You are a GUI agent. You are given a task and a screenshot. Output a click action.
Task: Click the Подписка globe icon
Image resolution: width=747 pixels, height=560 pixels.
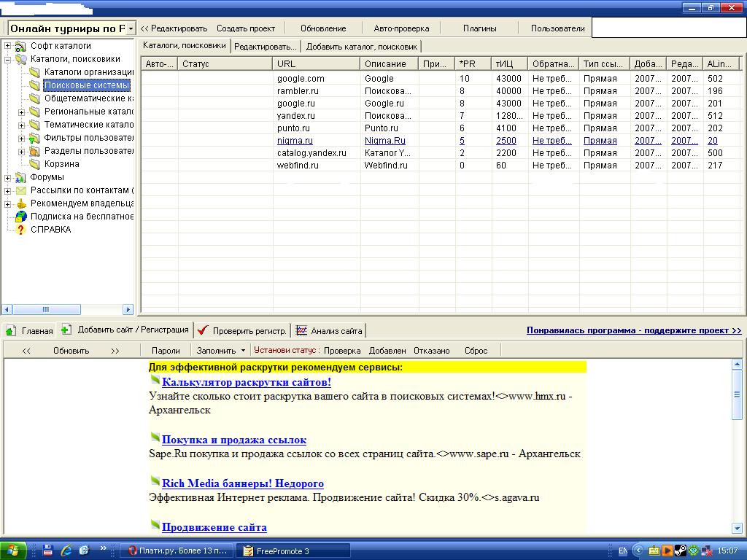click(x=21, y=216)
